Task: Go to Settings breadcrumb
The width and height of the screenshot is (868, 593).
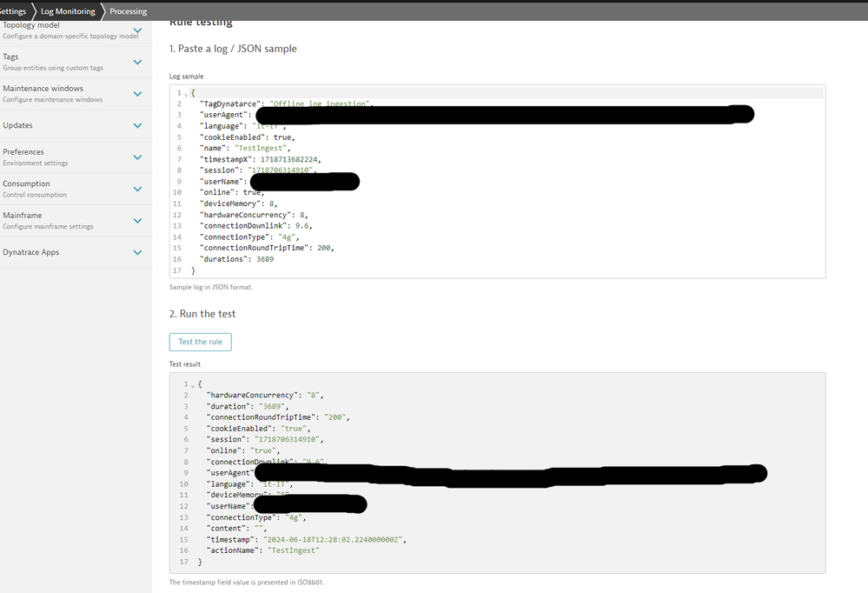Action: pos(13,11)
